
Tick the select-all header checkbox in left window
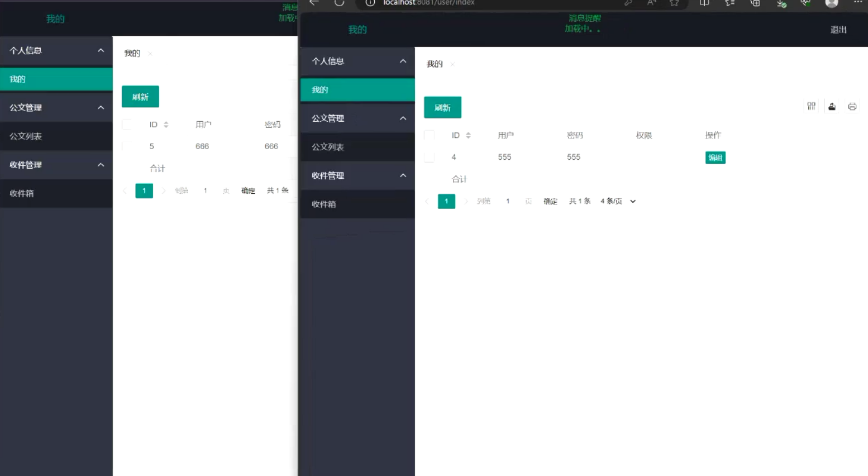[x=127, y=125]
